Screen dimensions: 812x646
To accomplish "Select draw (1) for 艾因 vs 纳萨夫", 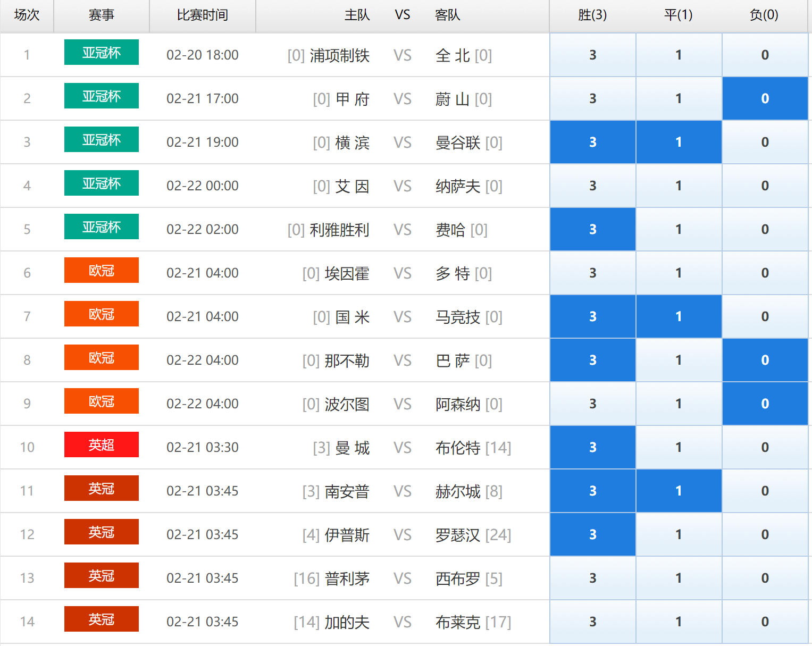I will tap(679, 186).
